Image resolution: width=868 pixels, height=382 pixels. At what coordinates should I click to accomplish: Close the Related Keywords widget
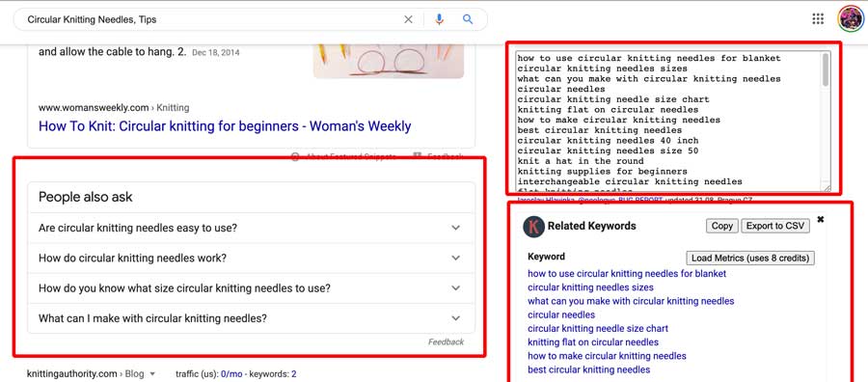[821, 219]
